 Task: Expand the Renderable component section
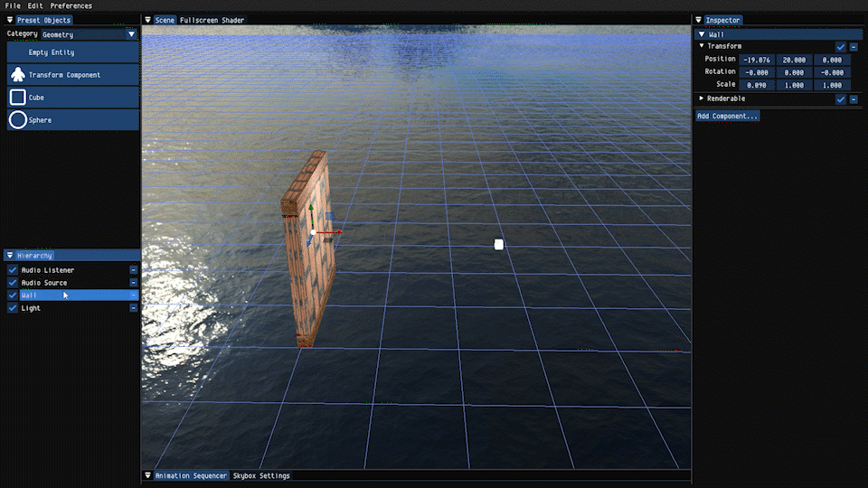(x=702, y=99)
